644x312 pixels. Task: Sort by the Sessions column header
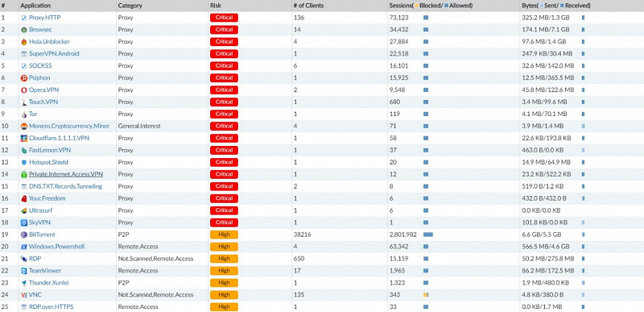click(431, 6)
